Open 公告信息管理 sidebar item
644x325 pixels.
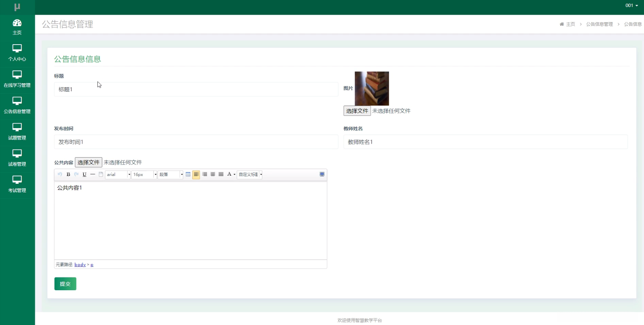click(x=17, y=106)
